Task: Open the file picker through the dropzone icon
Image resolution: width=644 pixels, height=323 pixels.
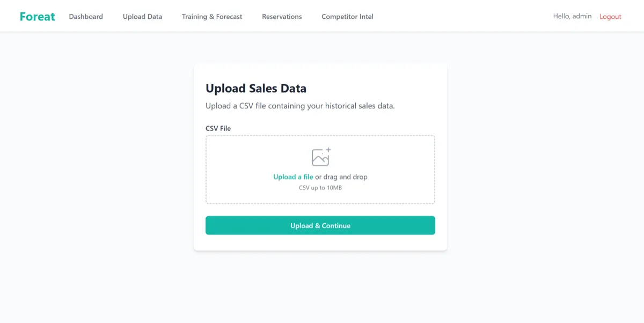Action: pos(320,156)
